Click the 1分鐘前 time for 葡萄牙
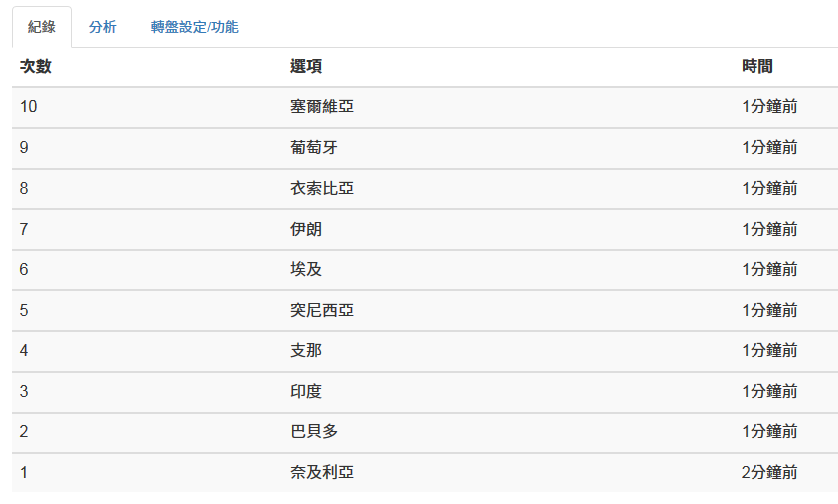The width and height of the screenshot is (838, 504). pos(769,147)
